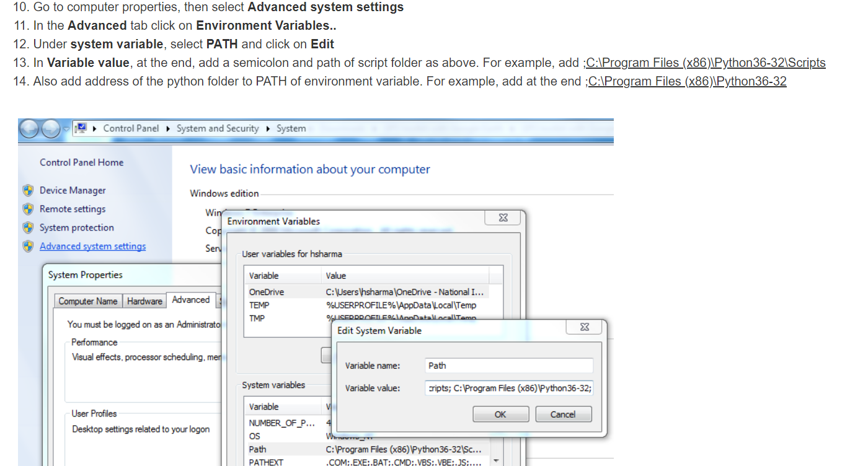Click the forward navigation arrow
Screen dimensions: 868x466
pos(50,128)
